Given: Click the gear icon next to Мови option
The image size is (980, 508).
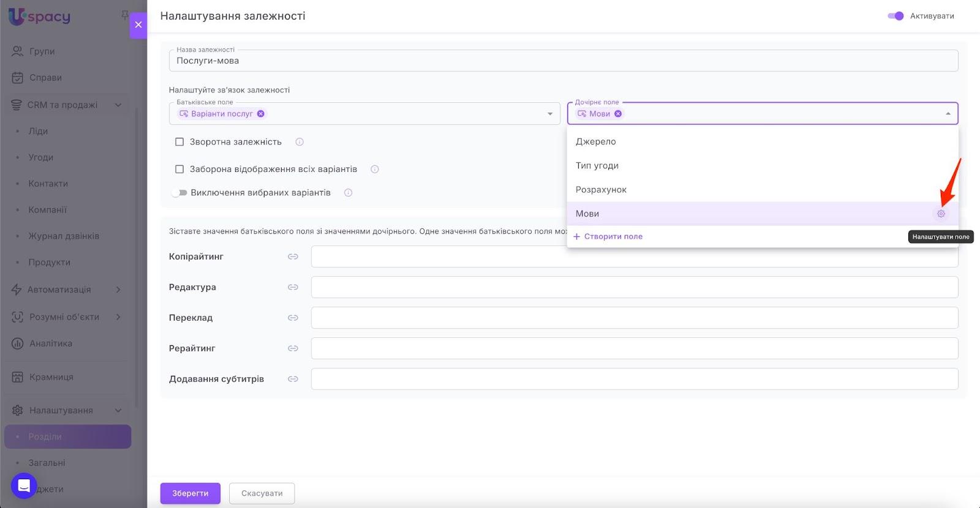Looking at the screenshot, I should coord(941,214).
